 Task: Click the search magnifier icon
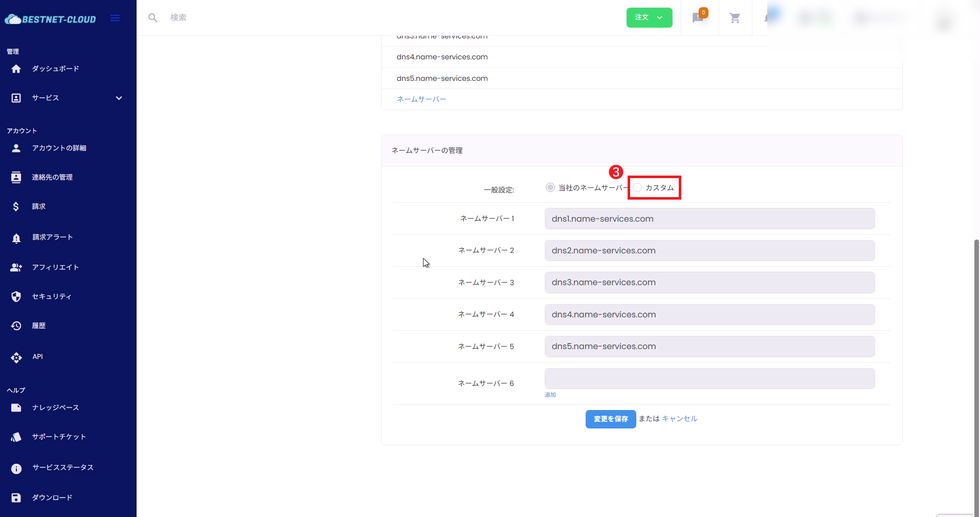(x=152, y=18)
